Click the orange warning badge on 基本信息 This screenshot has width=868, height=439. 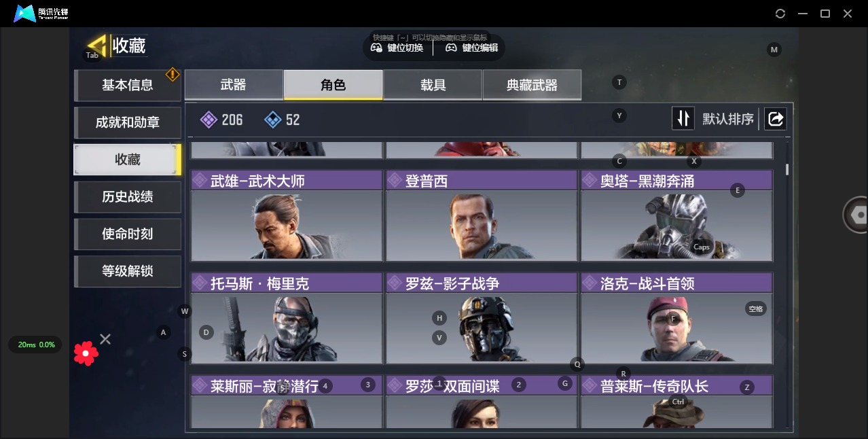click(173, 74)
